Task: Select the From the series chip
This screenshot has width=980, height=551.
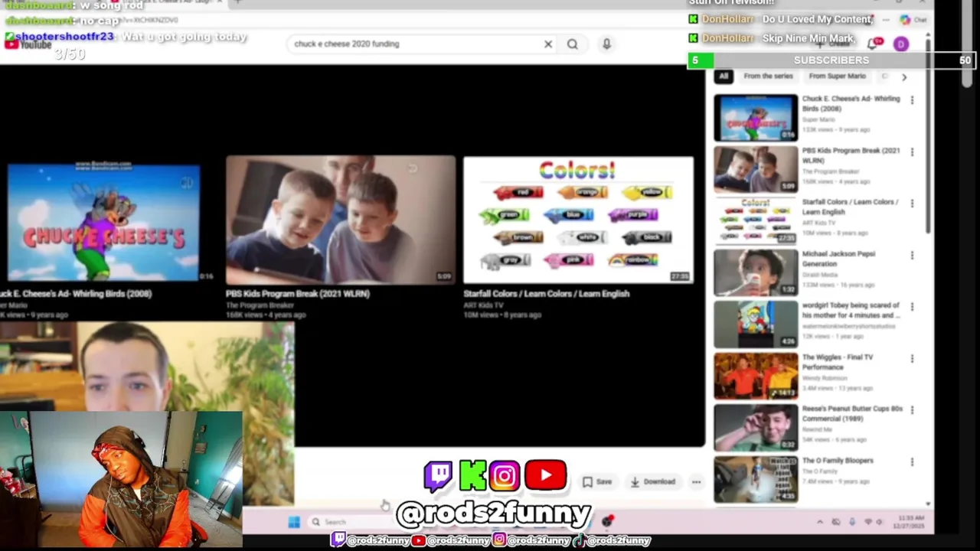Action: [x=768, y=77]
